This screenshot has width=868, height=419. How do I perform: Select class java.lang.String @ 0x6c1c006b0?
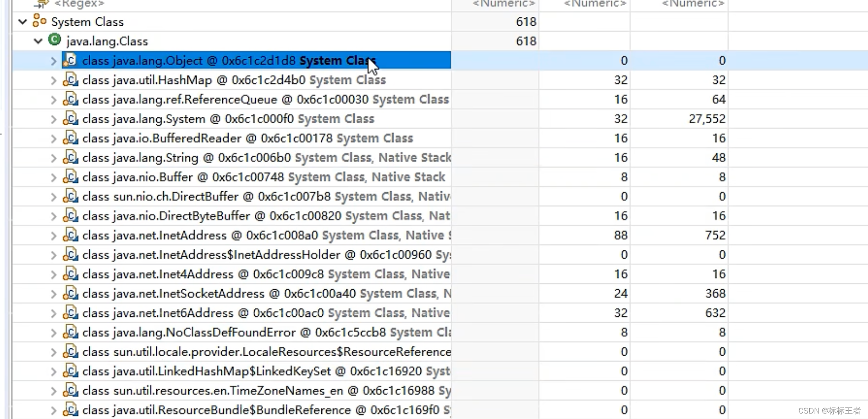click(267, 158)
